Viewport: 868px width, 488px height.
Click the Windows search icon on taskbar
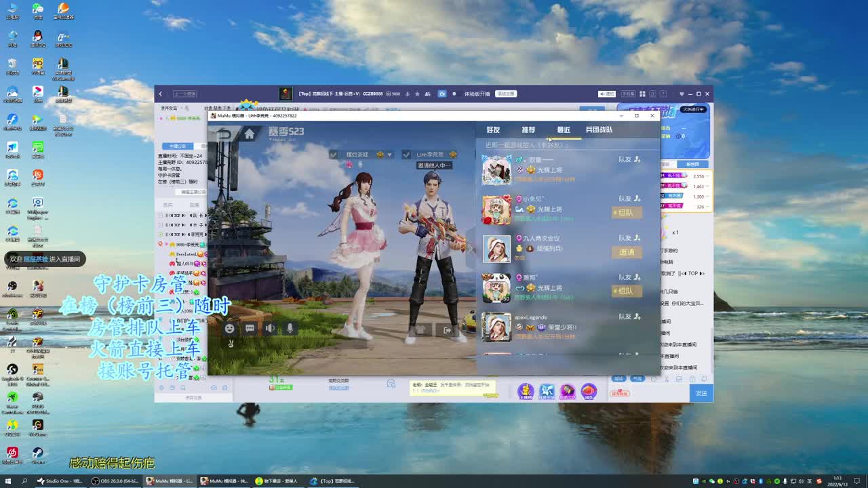tap(24, 481)
